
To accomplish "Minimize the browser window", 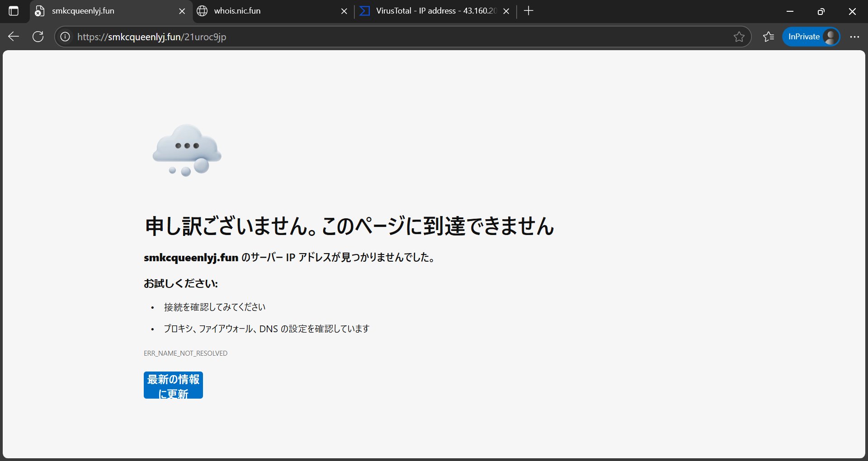I will pos(790,11).
